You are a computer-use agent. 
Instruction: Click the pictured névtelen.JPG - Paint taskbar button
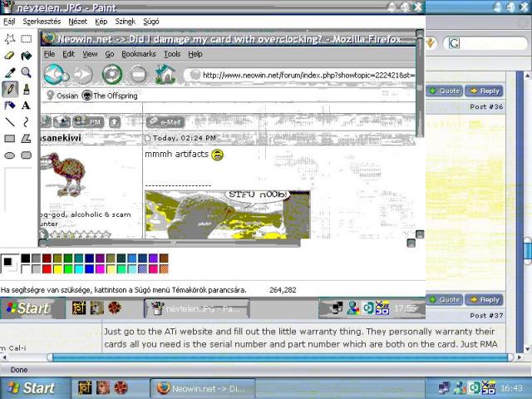click(197, 308)
